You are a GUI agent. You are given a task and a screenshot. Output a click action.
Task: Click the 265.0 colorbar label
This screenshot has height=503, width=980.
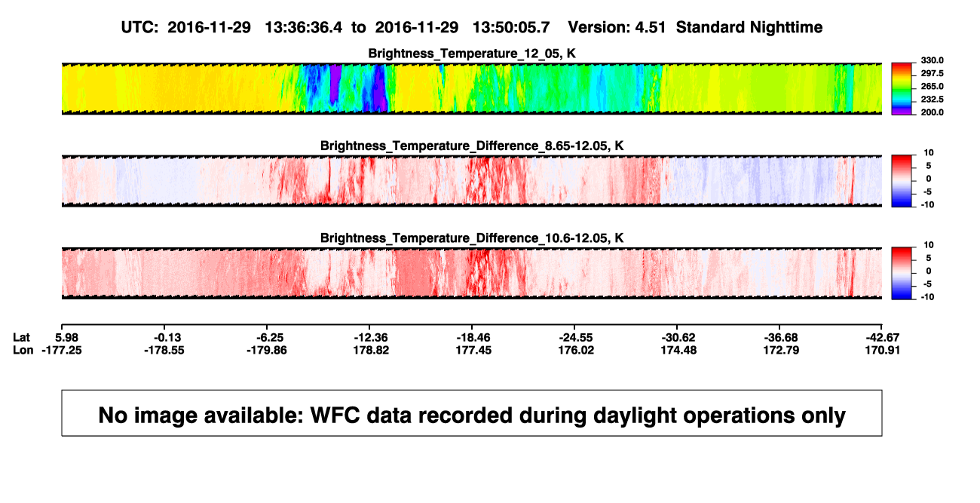click(x=931, y=87)
